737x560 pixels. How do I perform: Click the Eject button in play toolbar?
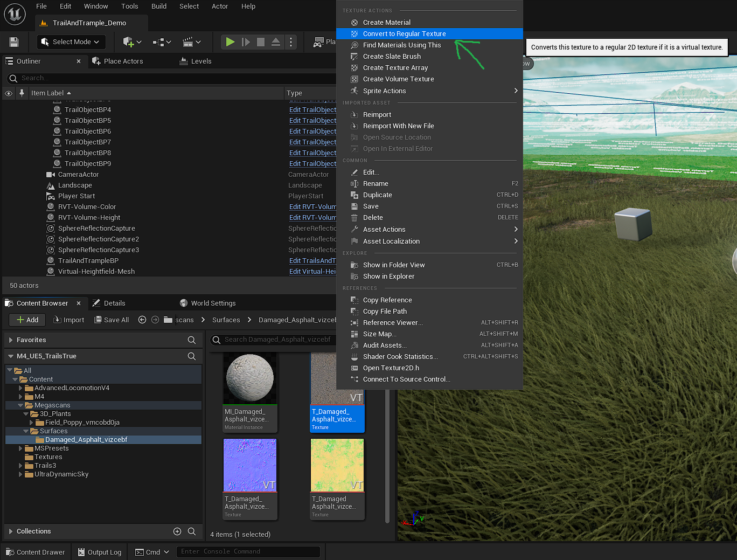coord(275,42)
